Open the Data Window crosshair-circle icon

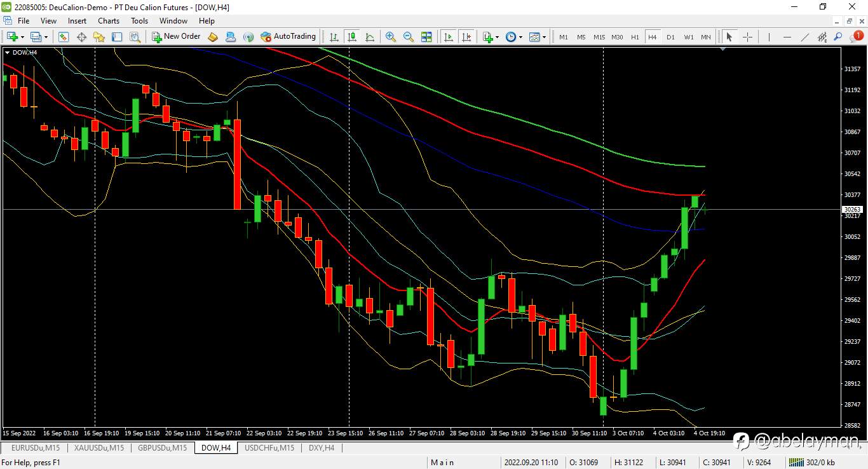coord(81,37)
